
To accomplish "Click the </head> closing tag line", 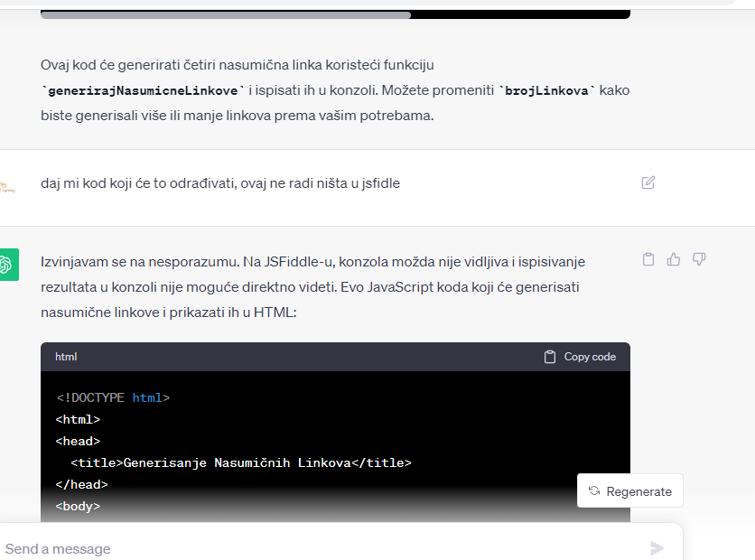I will 81,484.
